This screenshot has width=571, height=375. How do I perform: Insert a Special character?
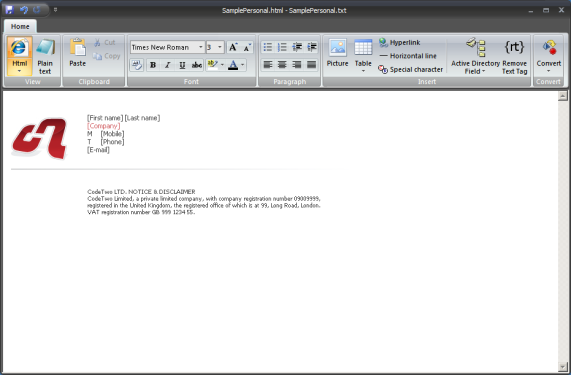point(410,69)
